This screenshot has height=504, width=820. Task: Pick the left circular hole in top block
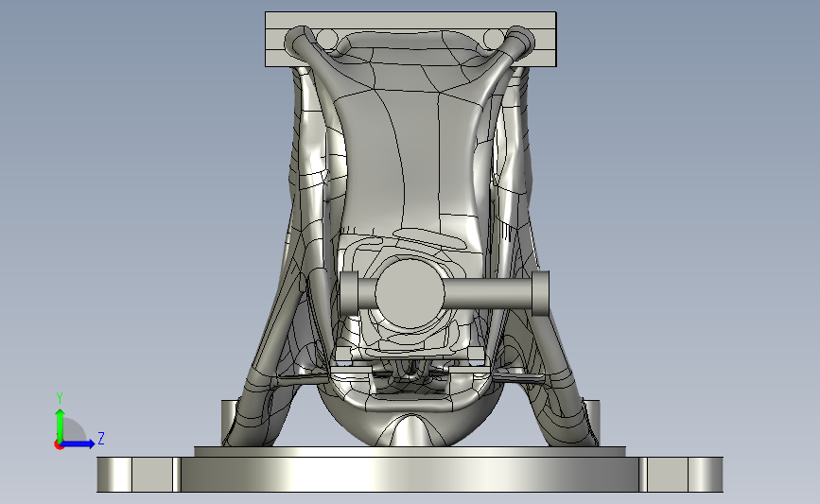327,38
